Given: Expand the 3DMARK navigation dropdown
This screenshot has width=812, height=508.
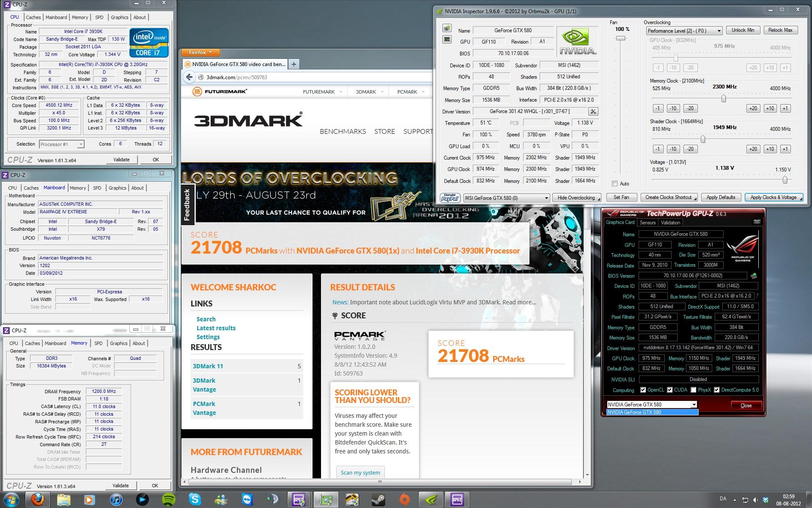Looking at the screenshot, I should coord(382,91).
